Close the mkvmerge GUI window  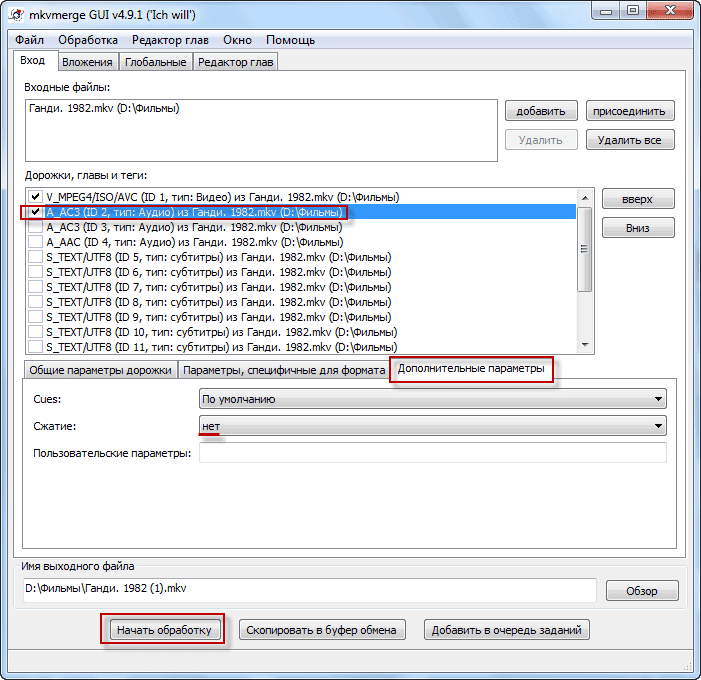[x=670, y=11]
